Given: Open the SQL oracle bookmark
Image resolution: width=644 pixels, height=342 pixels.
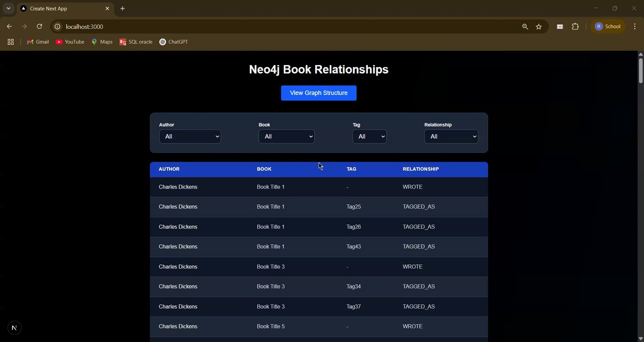Looking at the screenshot, I should click(x=136, y=42).
